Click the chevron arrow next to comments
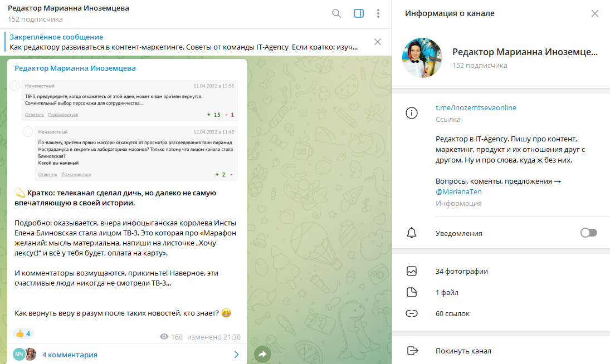Viewport: 610px width, 364px height. click(236, 354)
